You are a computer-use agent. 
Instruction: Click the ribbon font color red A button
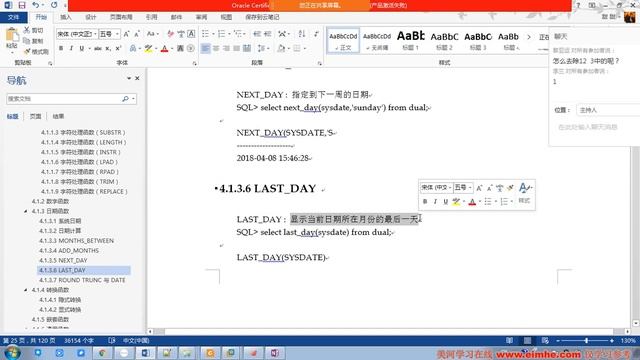(164, 48)
